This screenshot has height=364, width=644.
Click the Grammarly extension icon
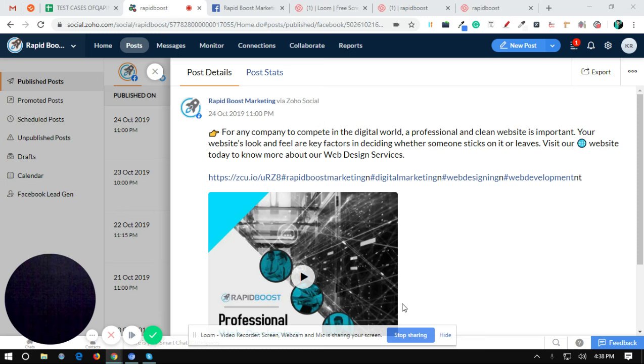(476, 24)
